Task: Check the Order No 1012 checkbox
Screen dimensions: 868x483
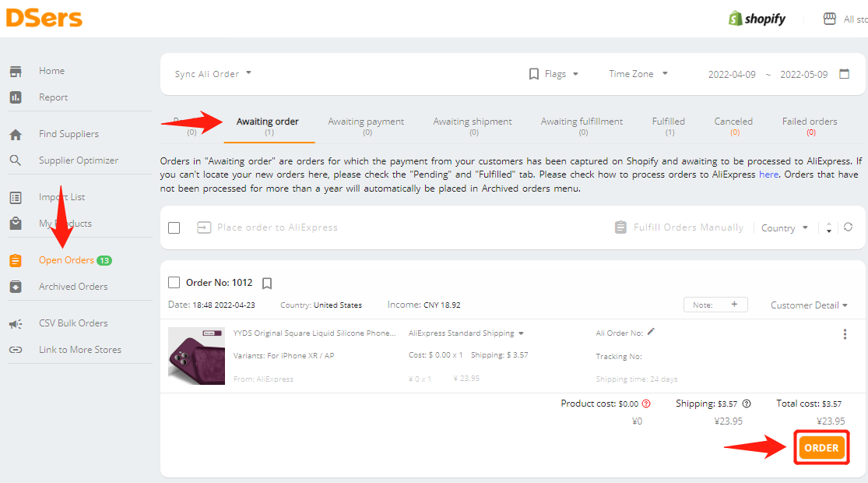Action: pos(174,283)
